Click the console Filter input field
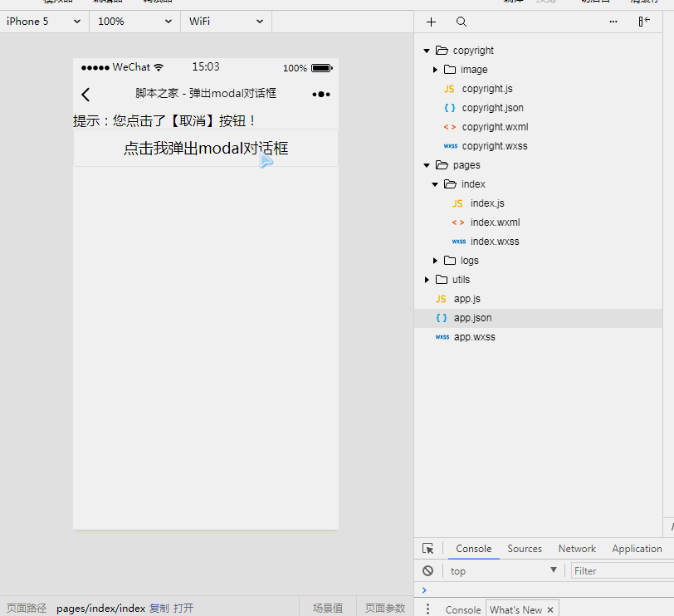This screenshot has height=616, width=674. (x=623, y=571)
